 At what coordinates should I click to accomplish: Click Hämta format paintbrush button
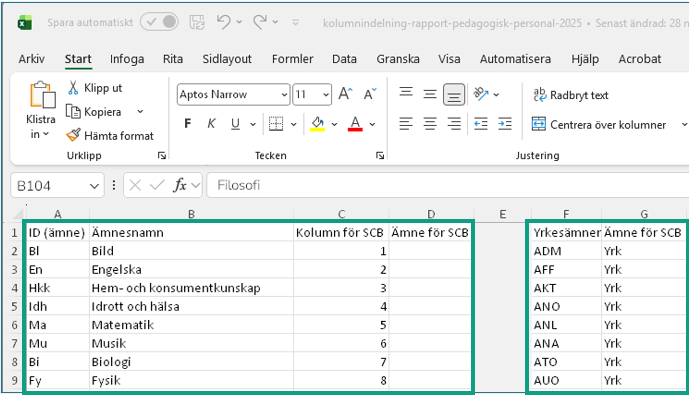point(110,135)
